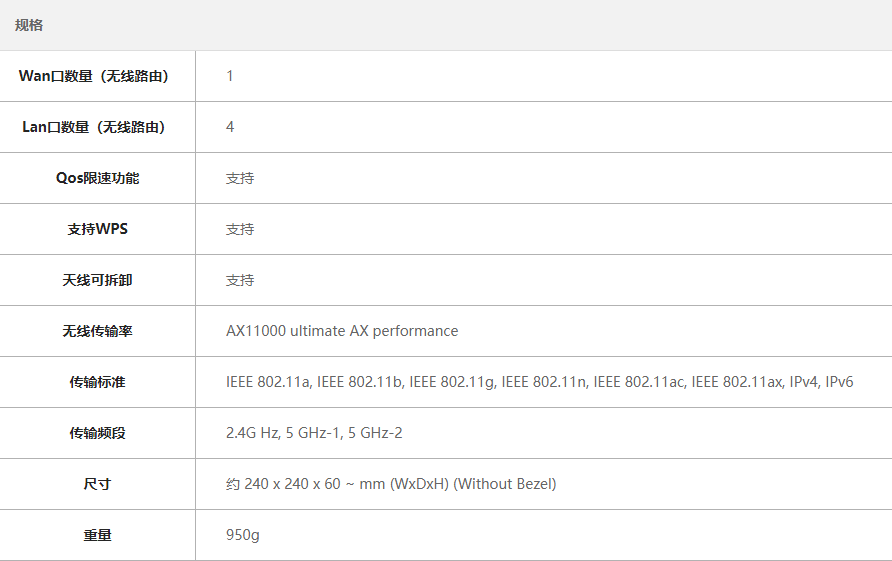Click the Wan port count value 1
This screenshot has width=892, height=561.
coord(230,76)
